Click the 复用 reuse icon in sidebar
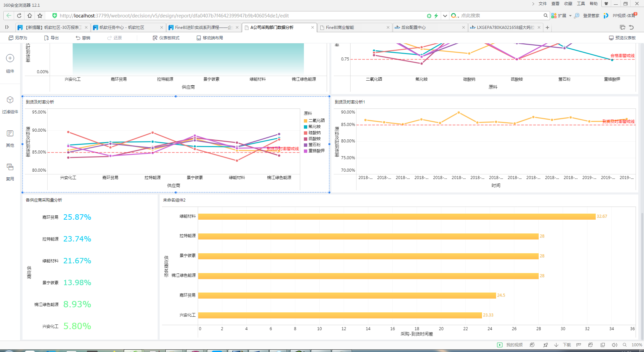 pyautogui.click(x=10, y=167)
